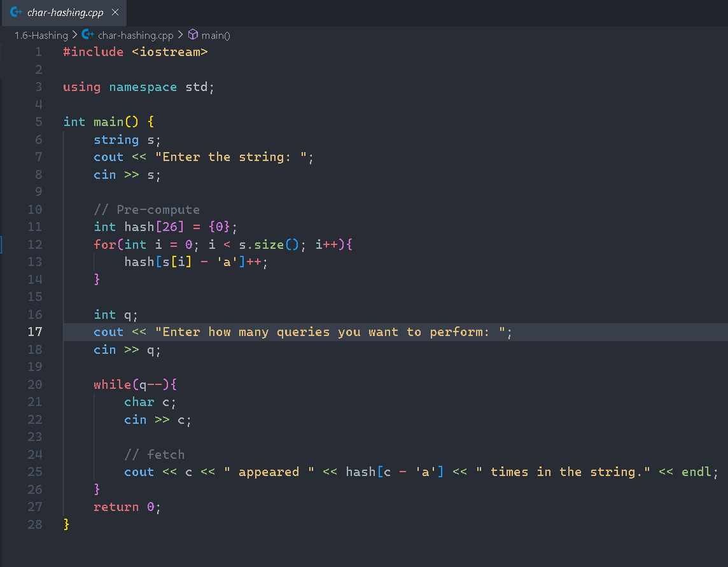
Task: Expand the breadcrumb chevron after char-hashing.cpp
Action: pyautogui.click(x=181, y=35)
